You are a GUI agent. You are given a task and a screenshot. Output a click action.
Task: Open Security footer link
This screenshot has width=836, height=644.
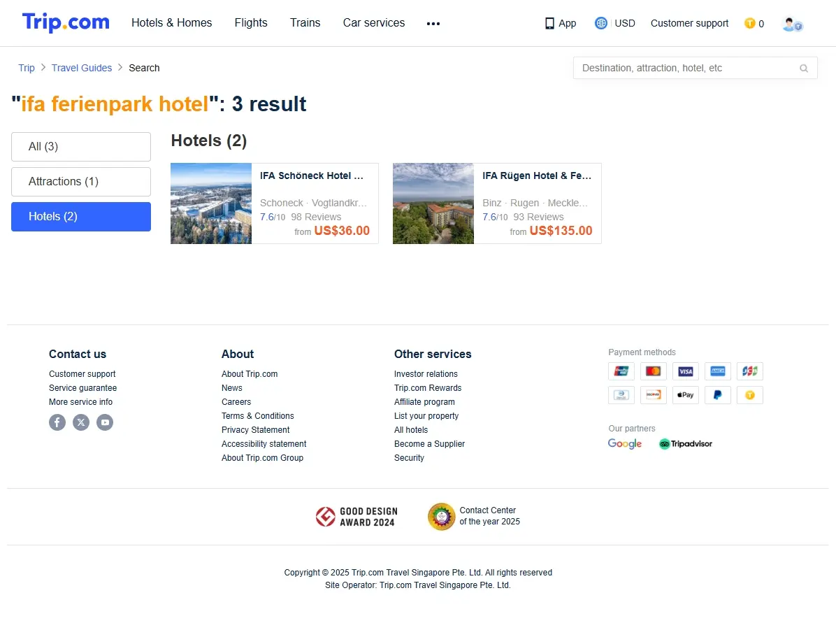pyautogui.click(x=409, y=458)
